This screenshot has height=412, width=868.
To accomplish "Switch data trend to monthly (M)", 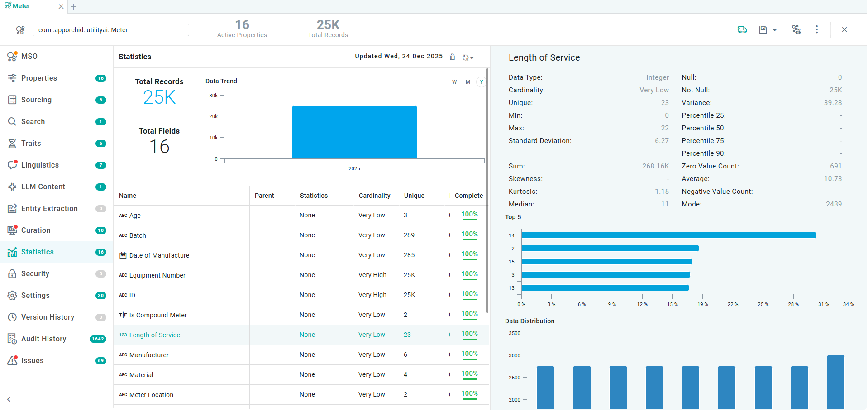I will [468, 82].
